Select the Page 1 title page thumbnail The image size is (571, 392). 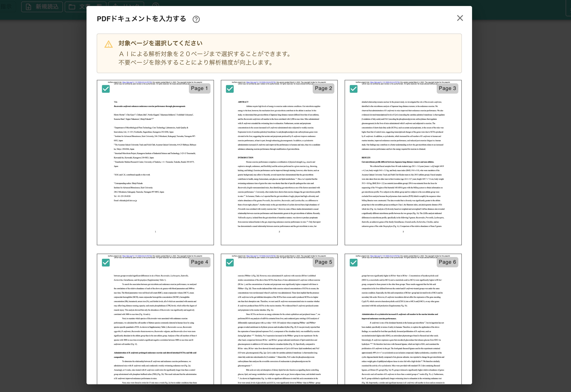155,162
